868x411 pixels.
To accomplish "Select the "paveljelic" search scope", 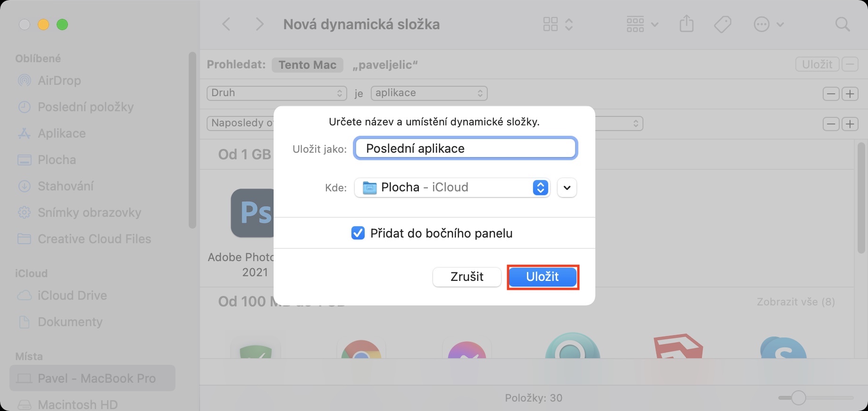I will click(x=385, y=65).
